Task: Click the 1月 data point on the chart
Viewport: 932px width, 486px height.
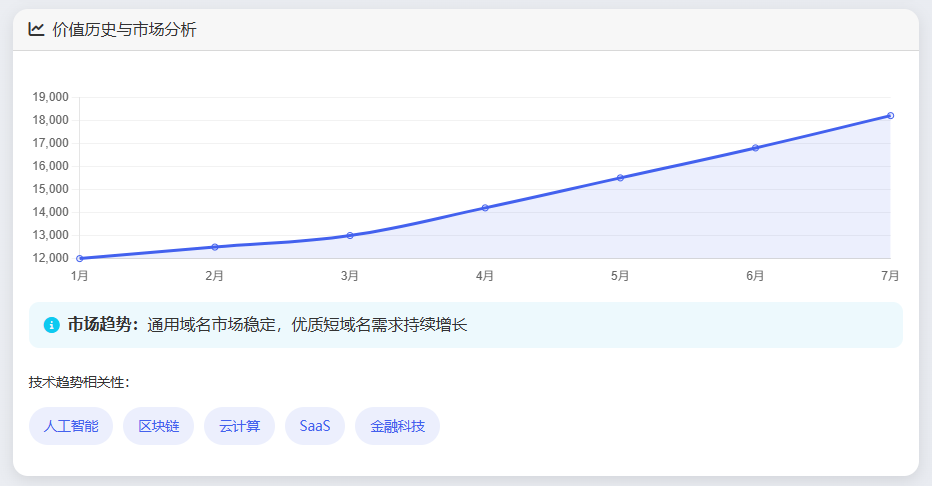Action: pyautogui.click(x=80, y=258)
